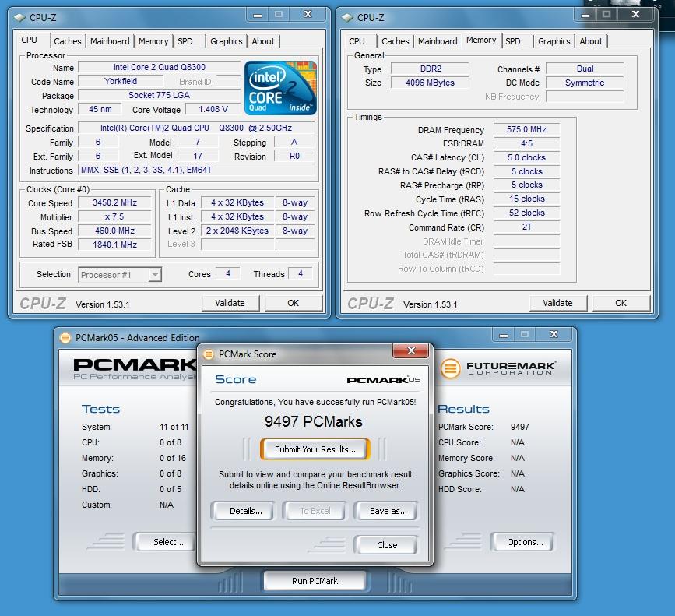The image size is (675, 616).
Task: Open Graphics tab in left CPU-Z window
Action: tap(227, 41)
